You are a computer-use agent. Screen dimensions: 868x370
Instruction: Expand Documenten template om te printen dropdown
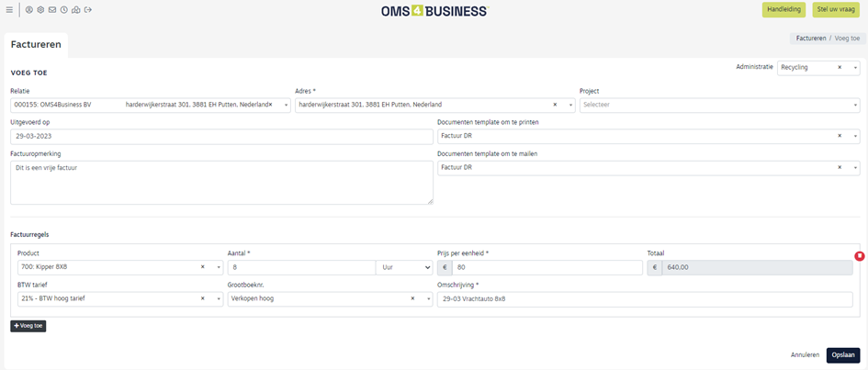pyautogui.click(x=855, y=136)
